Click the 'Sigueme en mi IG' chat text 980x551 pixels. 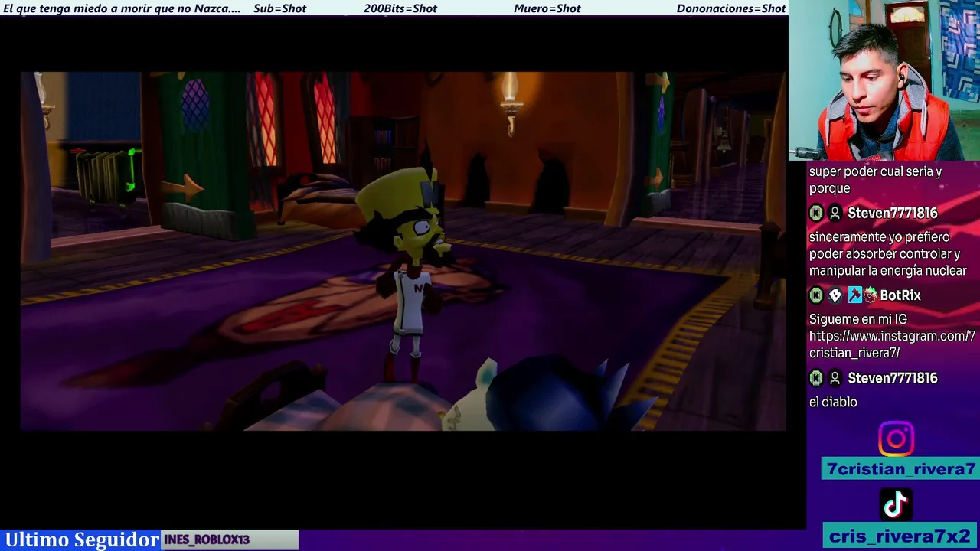(858, 319)
